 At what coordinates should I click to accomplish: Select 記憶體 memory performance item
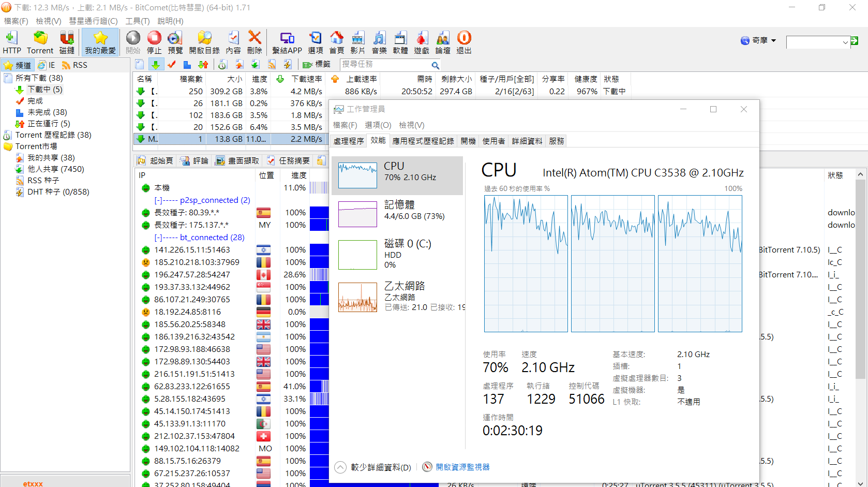tap(397, 214)
